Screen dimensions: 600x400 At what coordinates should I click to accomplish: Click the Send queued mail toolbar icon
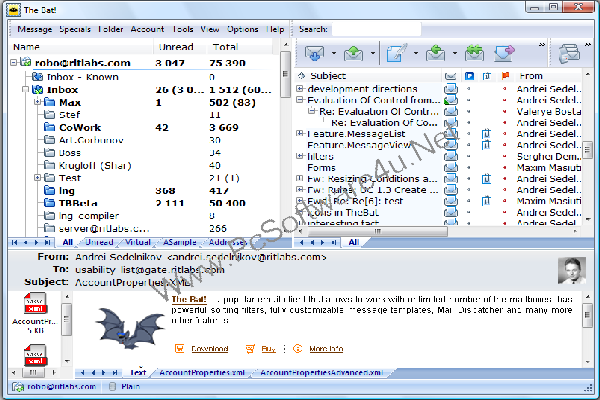point(354,53)
